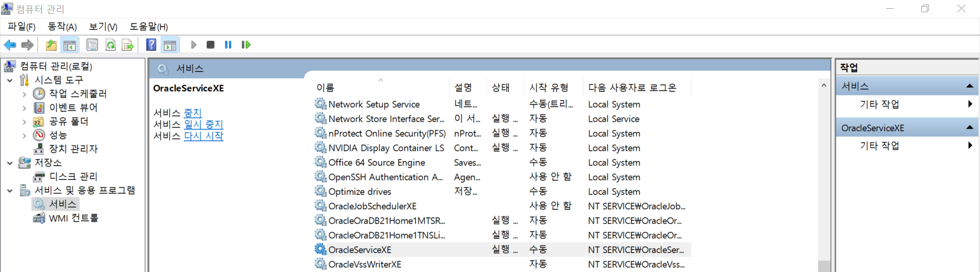
Task: Select the OracleOraDB21Home1TNSLi service row
Action: click(502, 235)
